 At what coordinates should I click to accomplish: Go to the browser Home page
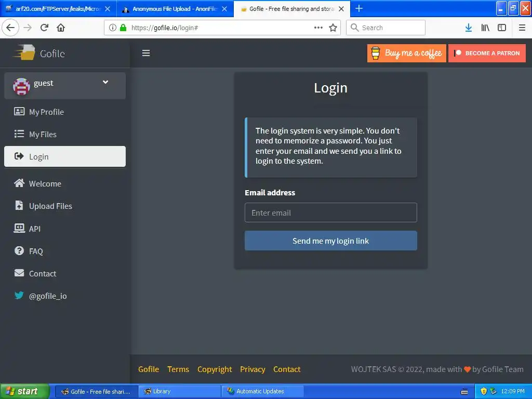[61, 28]
